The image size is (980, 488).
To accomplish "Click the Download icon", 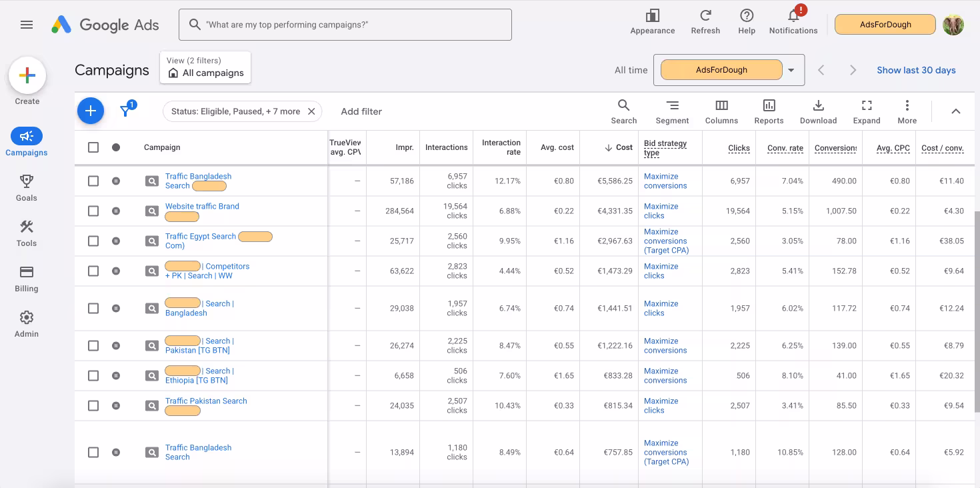I will point(818,105).
